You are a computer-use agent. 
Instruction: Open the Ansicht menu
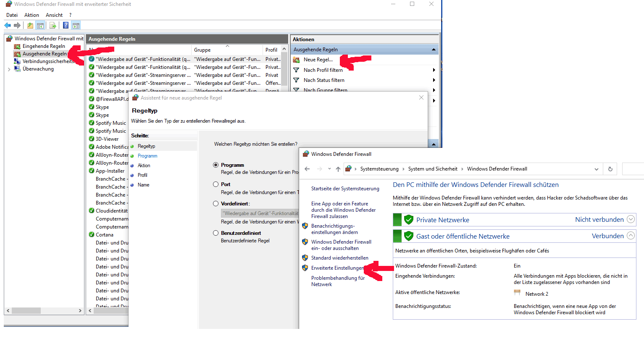point(54,15)
